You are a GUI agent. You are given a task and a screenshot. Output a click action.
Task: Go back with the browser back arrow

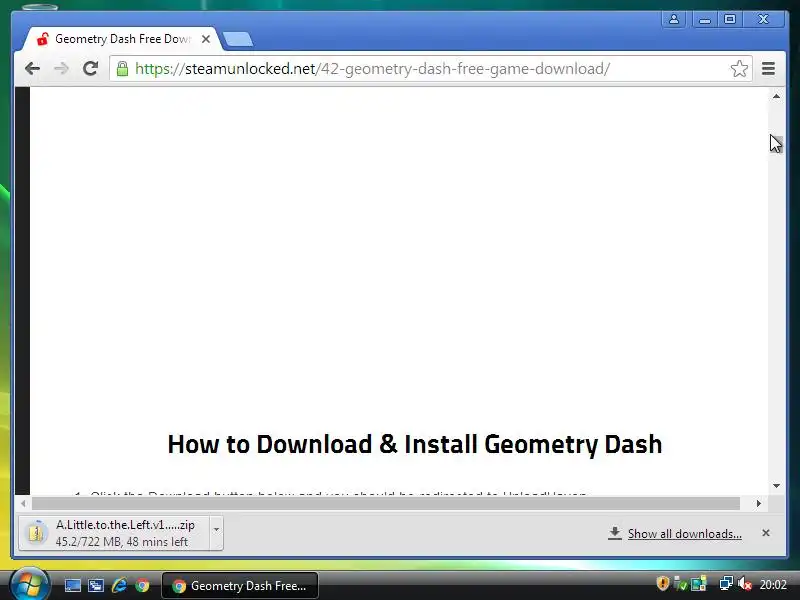(x=32, y=68)
